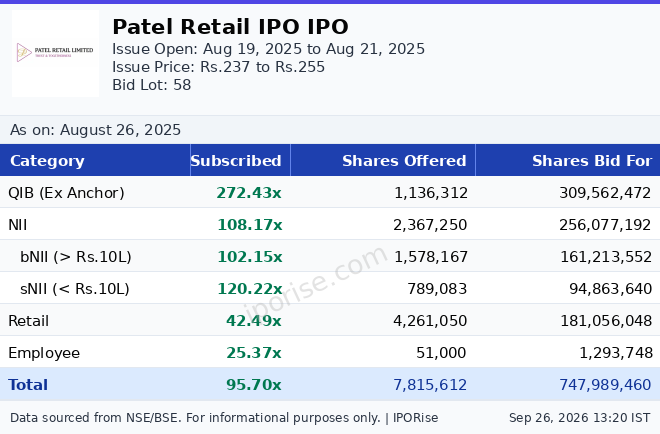Select the QIB (Ex Anchor) row label
The width and height of the screenshot is (660, 434).
click(x=67, y=193)
